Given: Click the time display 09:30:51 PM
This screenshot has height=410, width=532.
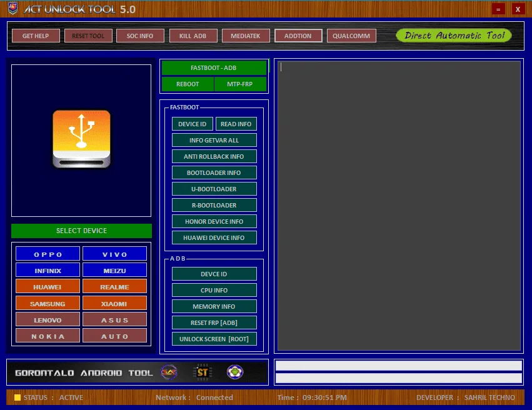Looking at the screenshot, I should pyautogui.click(x=324, y=397).
